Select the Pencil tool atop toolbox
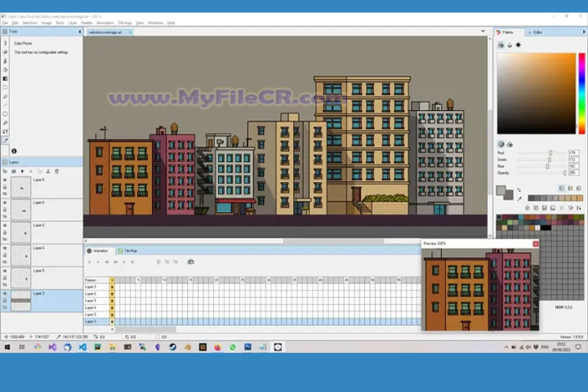 [5, 43]
